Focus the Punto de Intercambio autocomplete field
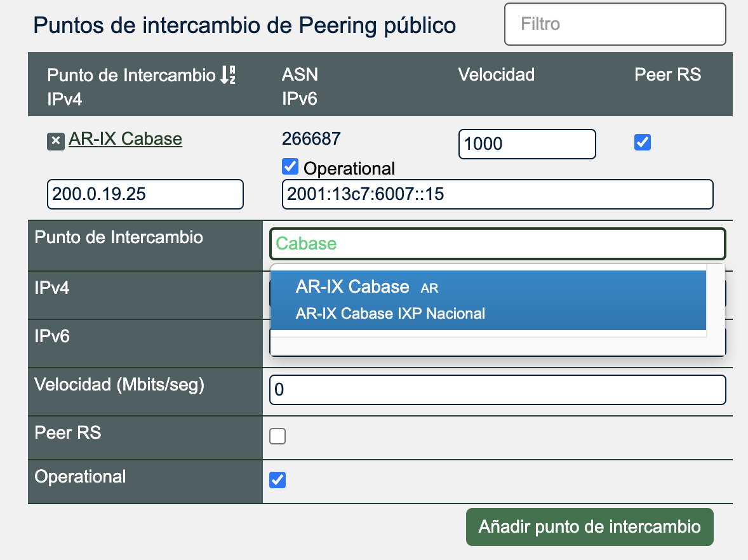Viewport: 748px width, 560px height. pos(497,244)
